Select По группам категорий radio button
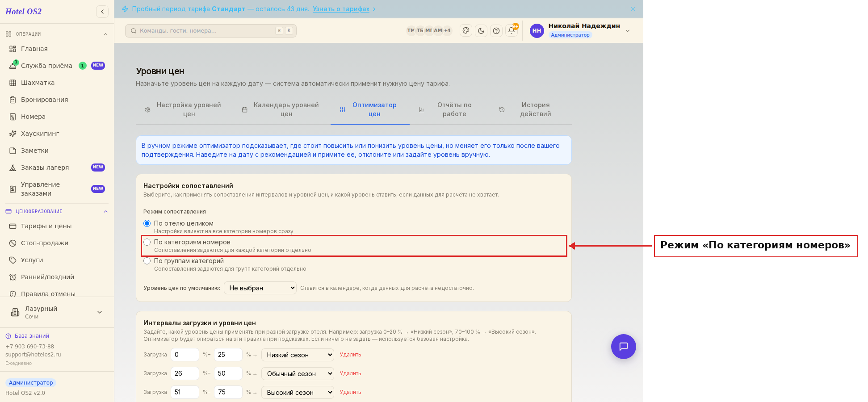Screen dimensions: 868x402 coord(147,261)
